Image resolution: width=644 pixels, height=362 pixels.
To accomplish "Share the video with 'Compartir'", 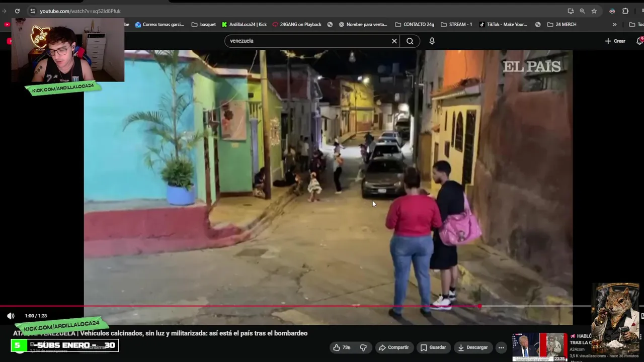I will point(394,347).
